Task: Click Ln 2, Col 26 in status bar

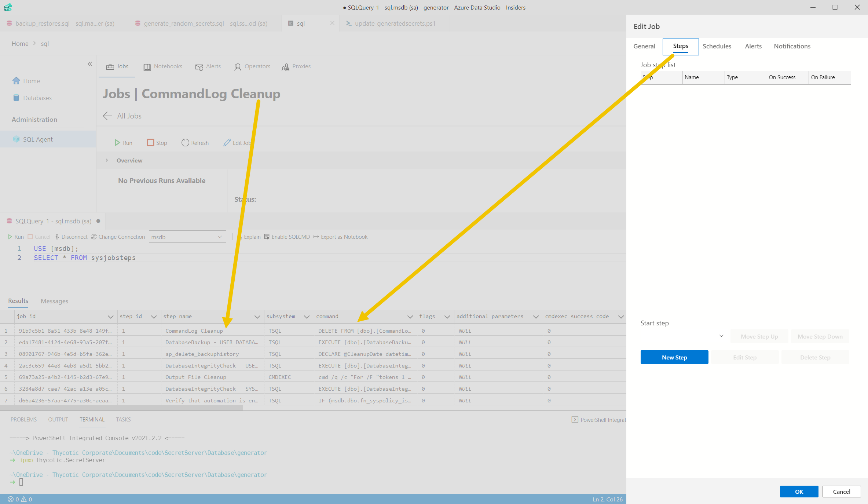Action: coord(608,499)
